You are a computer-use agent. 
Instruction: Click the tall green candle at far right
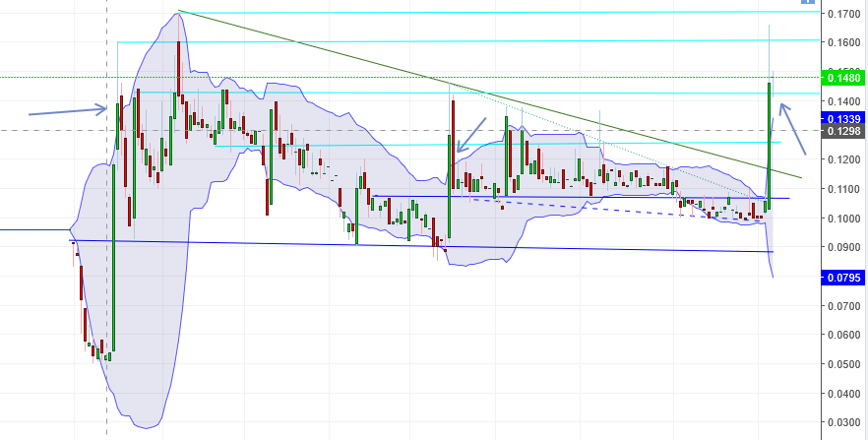point(770,146)
